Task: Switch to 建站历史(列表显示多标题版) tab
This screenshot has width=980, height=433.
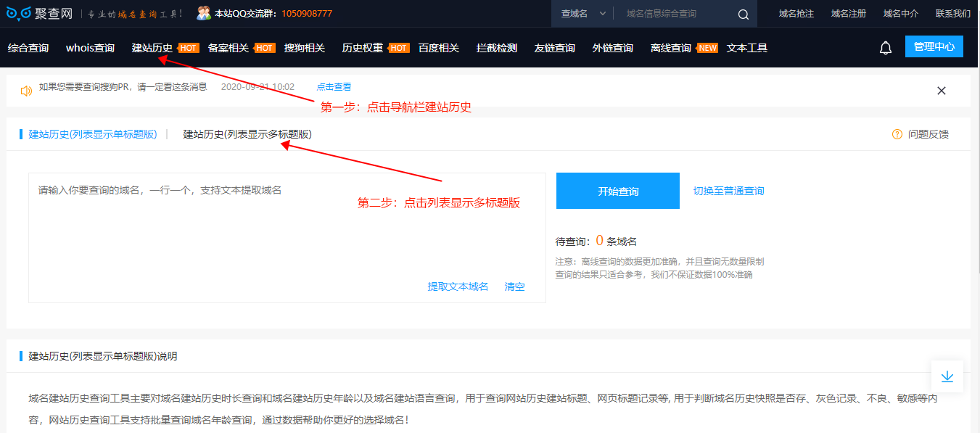Action: [x=247, y=134]
